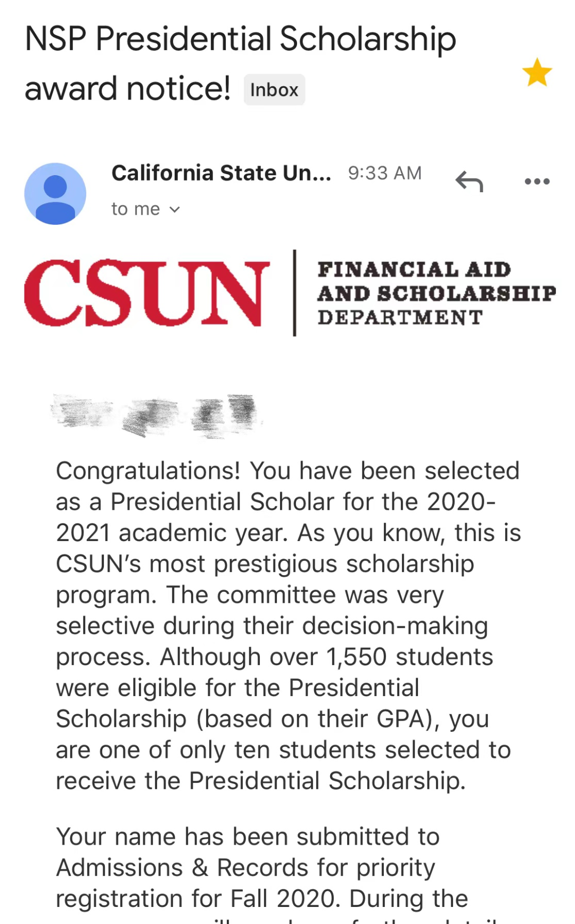This screenshot has width=575, height=924.
Task: Open sender name "California State Un..."
Action: [221, 173]
